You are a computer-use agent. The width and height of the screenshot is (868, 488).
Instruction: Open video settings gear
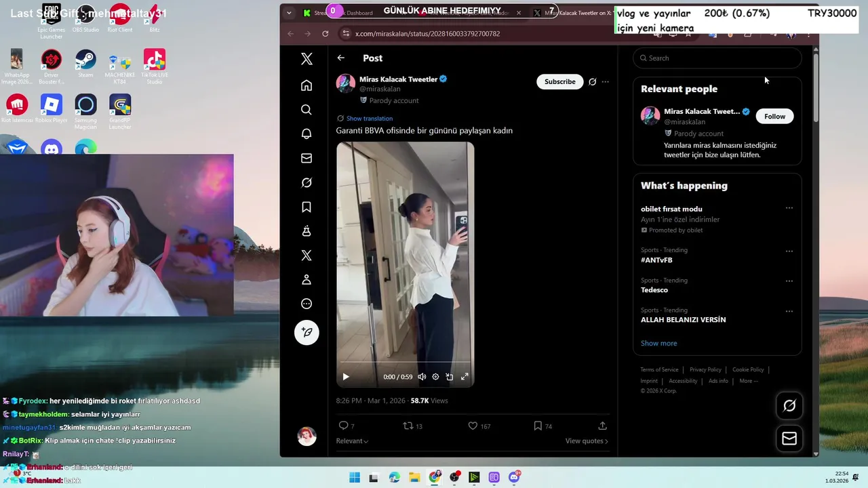coord(435,377)
